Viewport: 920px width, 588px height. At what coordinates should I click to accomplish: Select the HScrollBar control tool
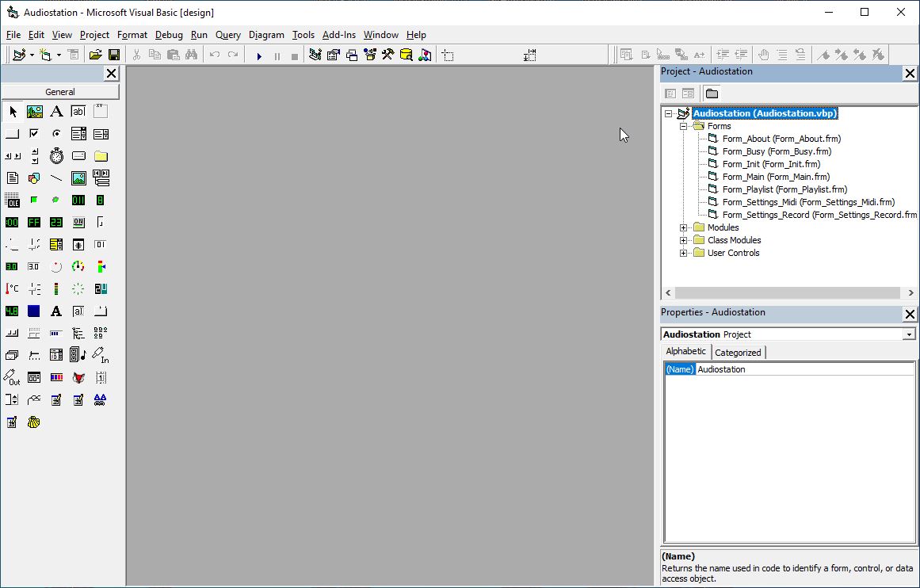click(x=13, y=156)
